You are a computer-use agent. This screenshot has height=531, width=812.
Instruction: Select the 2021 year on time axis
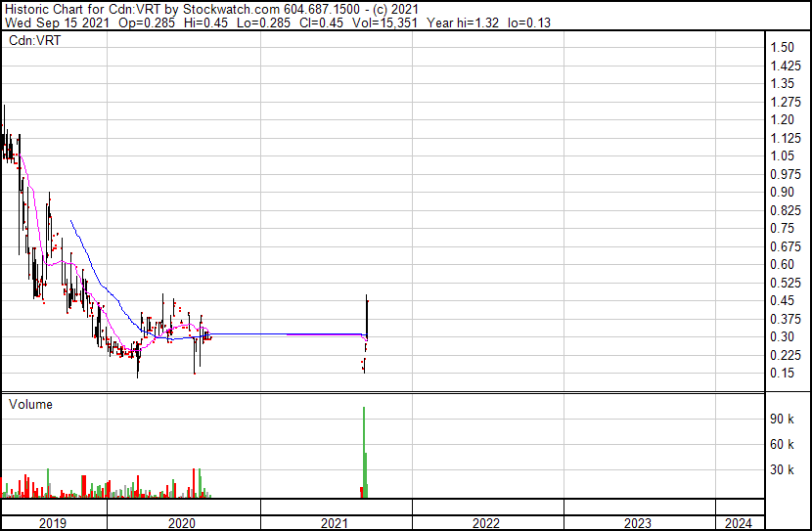[336, 523]
